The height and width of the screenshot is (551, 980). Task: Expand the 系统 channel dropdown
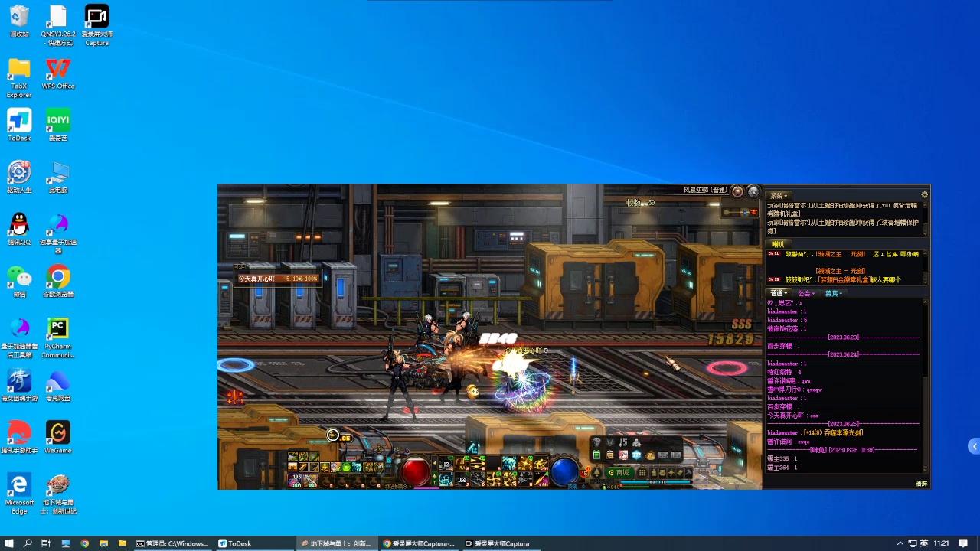[779, 196]
